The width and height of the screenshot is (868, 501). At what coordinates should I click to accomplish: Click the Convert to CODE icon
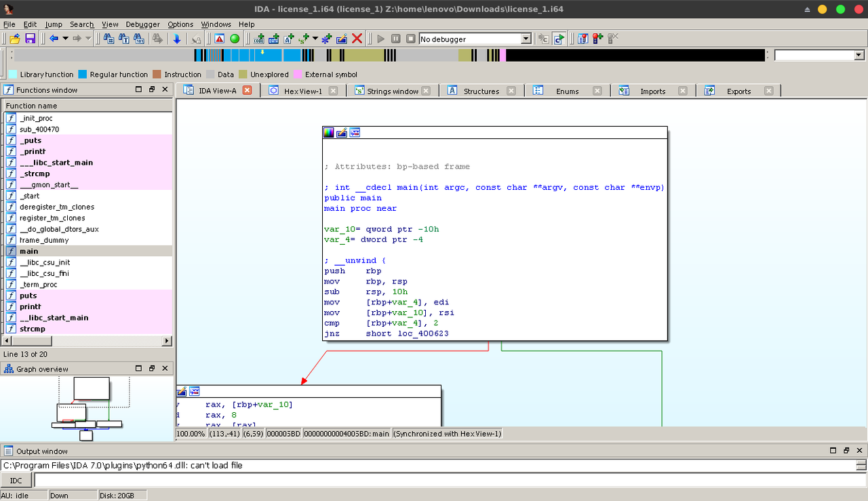[259, 39]
